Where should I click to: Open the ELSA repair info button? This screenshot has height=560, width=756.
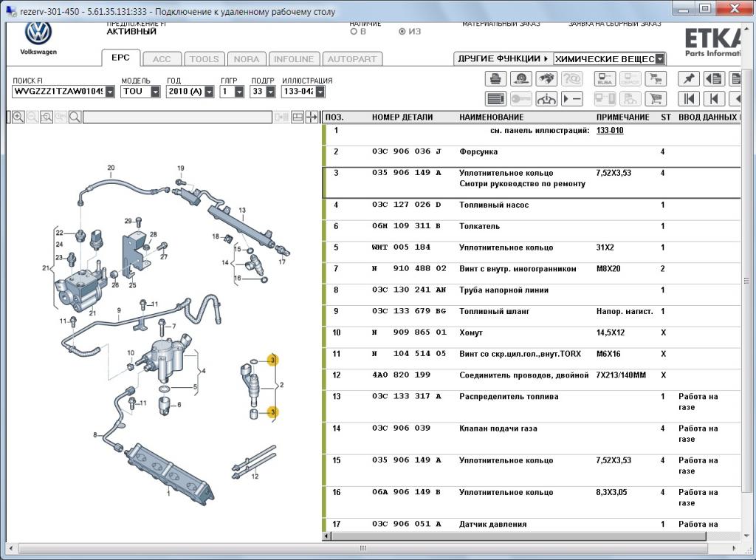[x=605, y=78]
